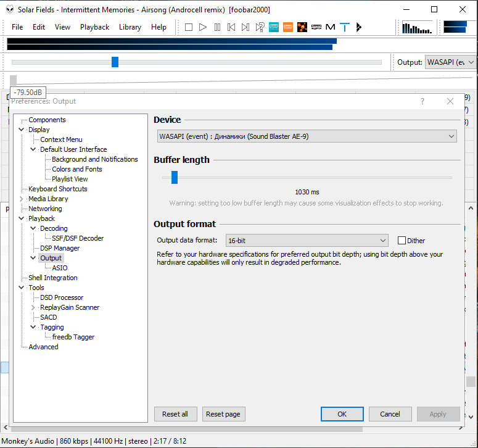Select Components in preferences tree

pyautogui.click(x=47, y=120)
